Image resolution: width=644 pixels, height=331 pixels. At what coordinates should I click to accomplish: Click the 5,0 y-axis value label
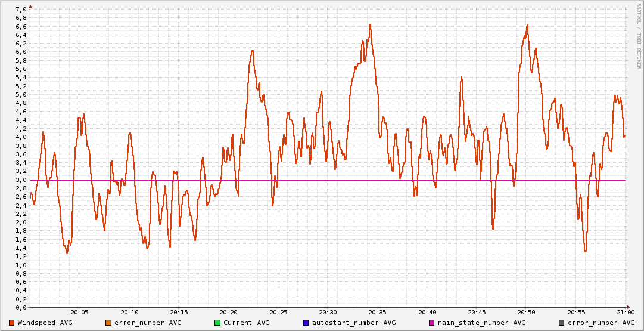point(20,94)
